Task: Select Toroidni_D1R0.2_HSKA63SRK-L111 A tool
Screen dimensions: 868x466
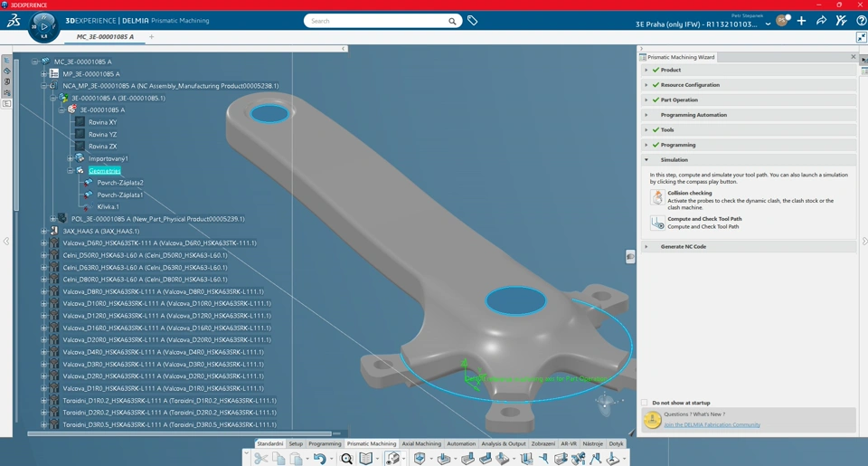Action: click(169, 400)
